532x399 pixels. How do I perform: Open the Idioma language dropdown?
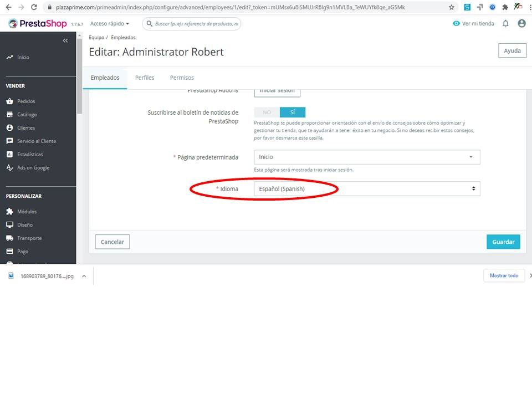point(367,188)
